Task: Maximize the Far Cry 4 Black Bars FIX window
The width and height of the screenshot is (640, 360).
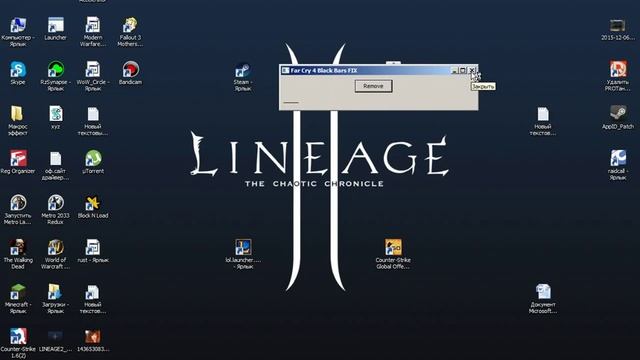Action: point(463,71)
